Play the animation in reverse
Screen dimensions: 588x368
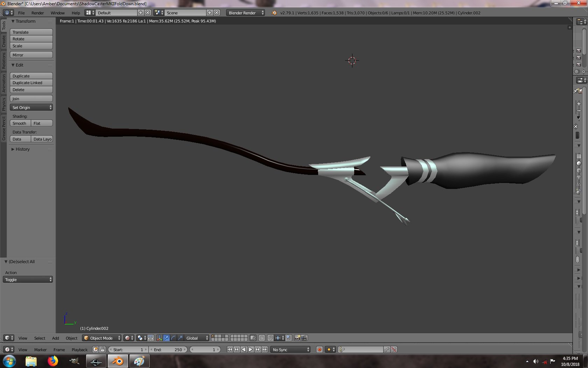[x=244, y=349]
